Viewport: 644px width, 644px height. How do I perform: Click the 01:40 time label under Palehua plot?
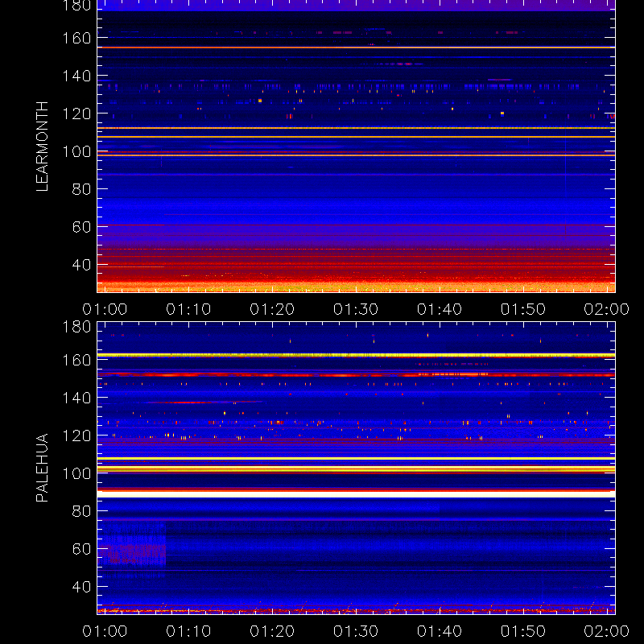coord(440,631)
